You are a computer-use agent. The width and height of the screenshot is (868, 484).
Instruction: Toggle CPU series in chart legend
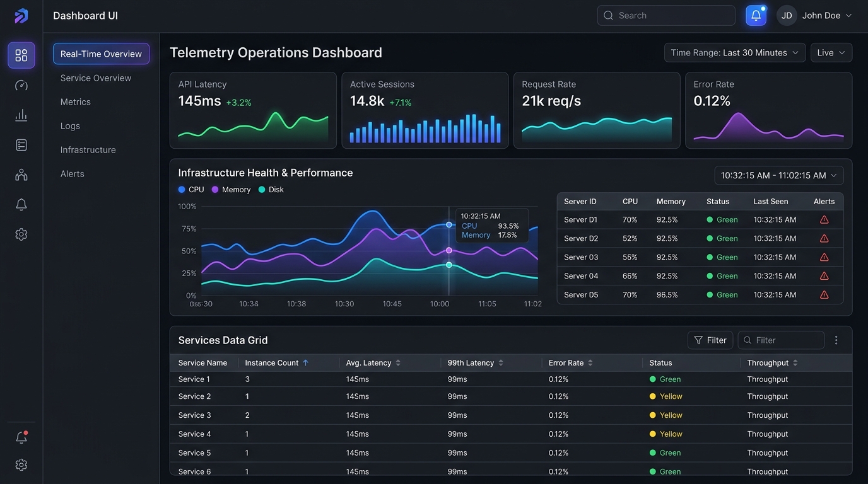pyautogui.click(x=191, y=190)
